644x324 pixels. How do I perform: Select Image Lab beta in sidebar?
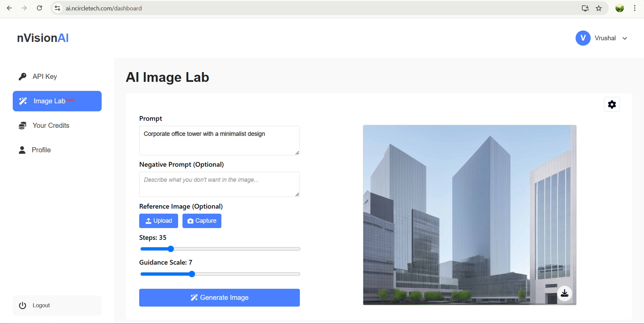pos(57,101)
